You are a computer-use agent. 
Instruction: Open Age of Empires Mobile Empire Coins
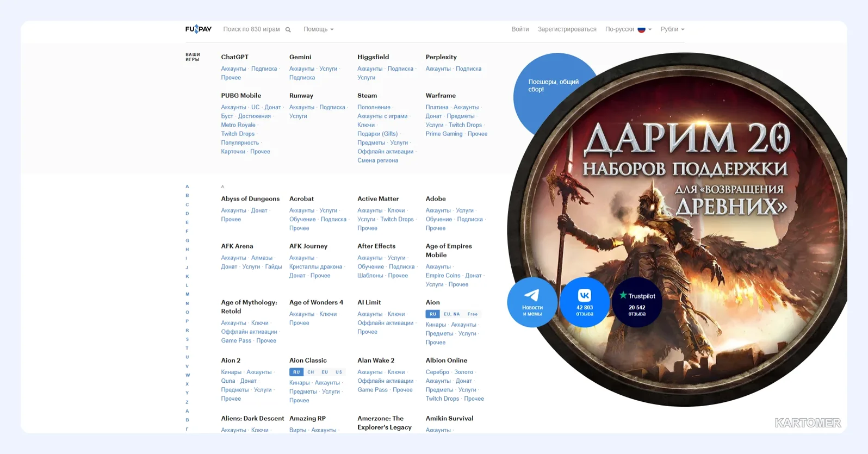tap(443, 276)
